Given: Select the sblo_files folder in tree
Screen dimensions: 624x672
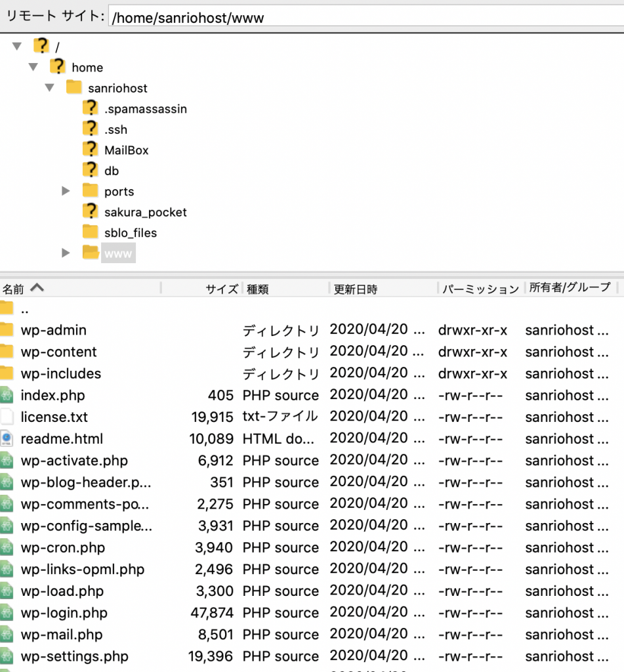Looking at the screenshot, I should pos(130,232).
